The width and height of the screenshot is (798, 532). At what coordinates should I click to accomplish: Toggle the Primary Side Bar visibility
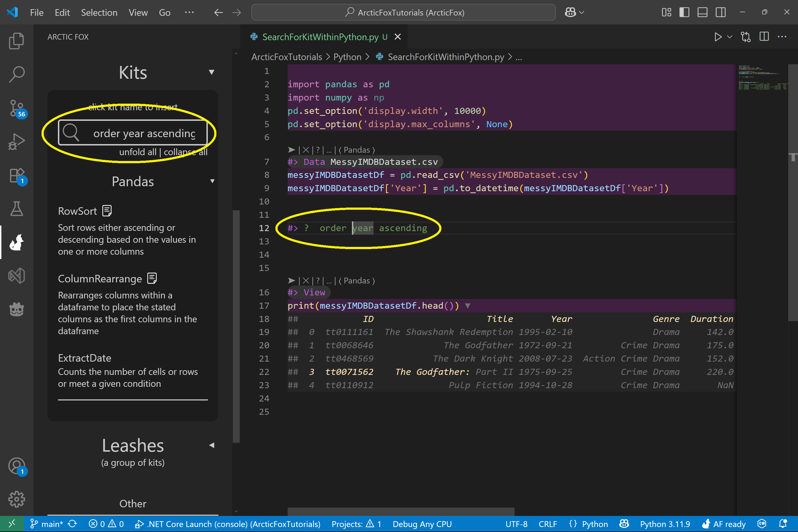[x=684, y=12]
